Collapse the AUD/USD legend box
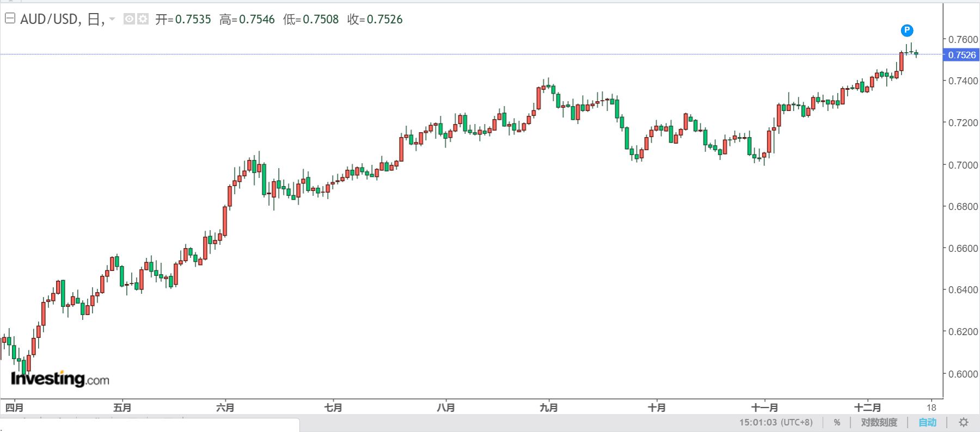Viewport: 980px width, 432px height. (10, 19)
